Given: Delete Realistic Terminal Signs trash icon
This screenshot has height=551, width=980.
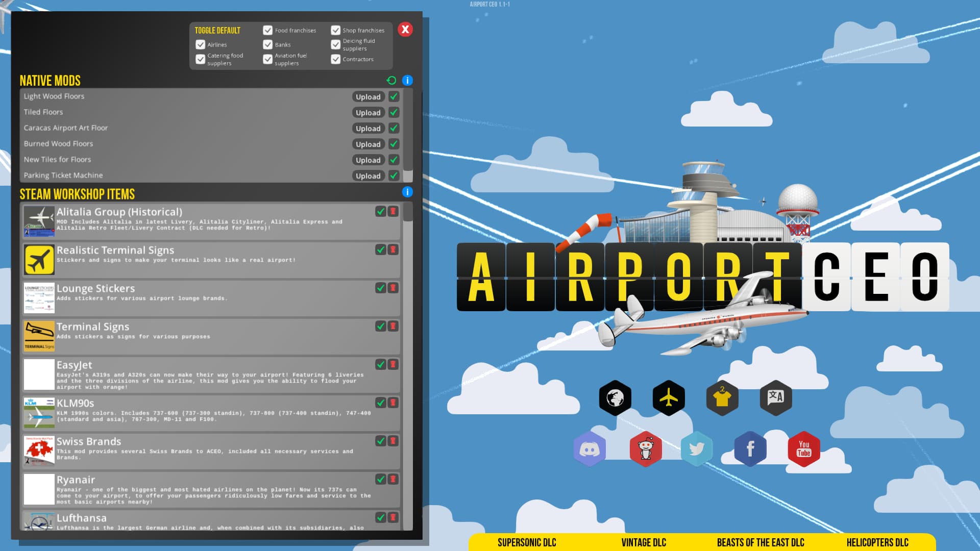Looking at the screenshot, I should [393, 249].
